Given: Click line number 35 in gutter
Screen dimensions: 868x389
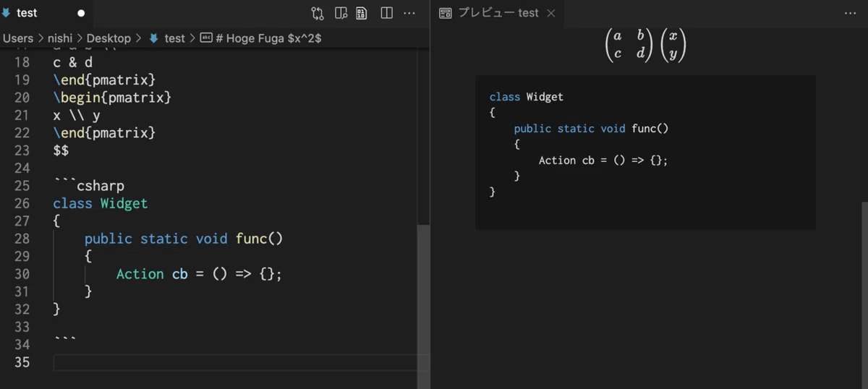Looking at the screenshot, I should coord(22,362).
